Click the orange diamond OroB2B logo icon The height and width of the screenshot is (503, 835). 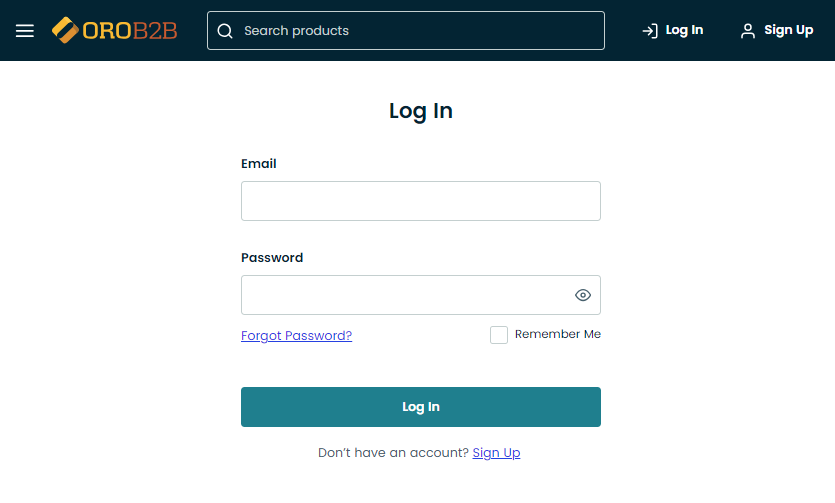coord(66,31)
